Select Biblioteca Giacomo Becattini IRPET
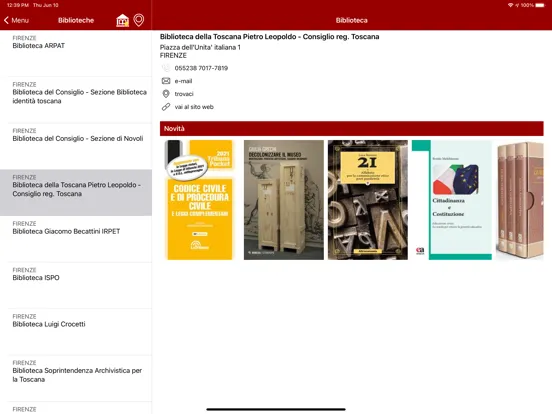552x414 pixels. point(76,239)
